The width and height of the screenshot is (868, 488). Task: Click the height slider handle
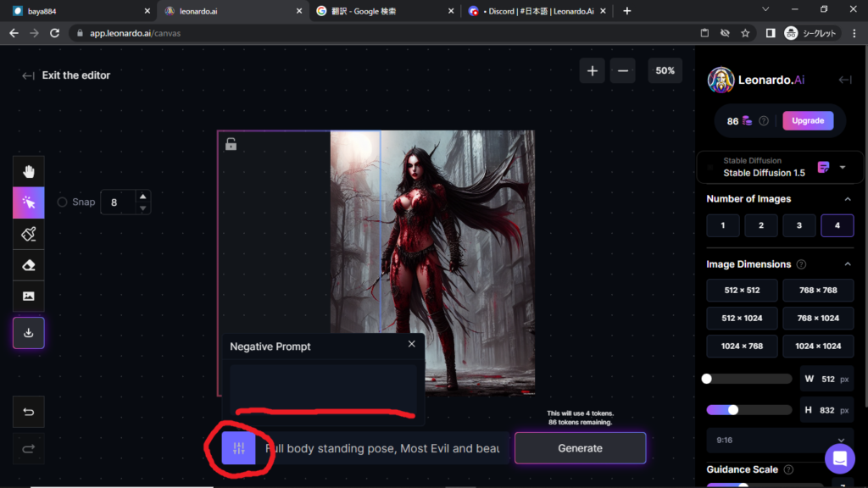733,410
